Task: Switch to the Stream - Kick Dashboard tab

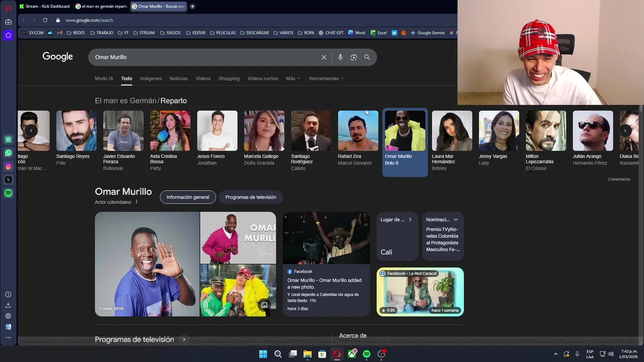Action: [44, 6]
